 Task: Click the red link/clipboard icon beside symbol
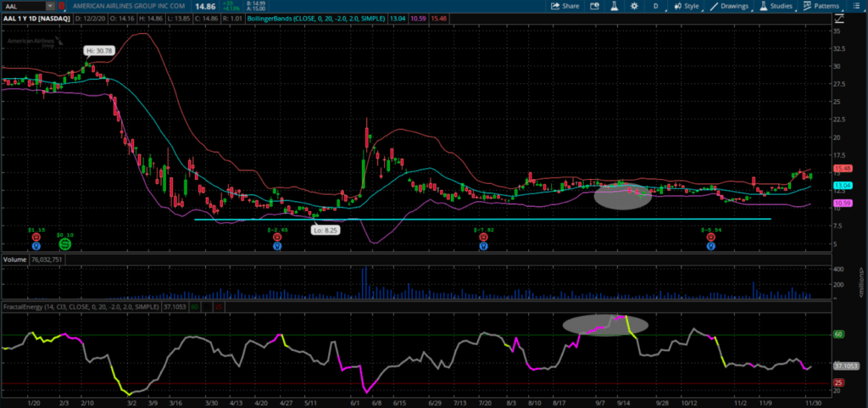click(61, 6)
